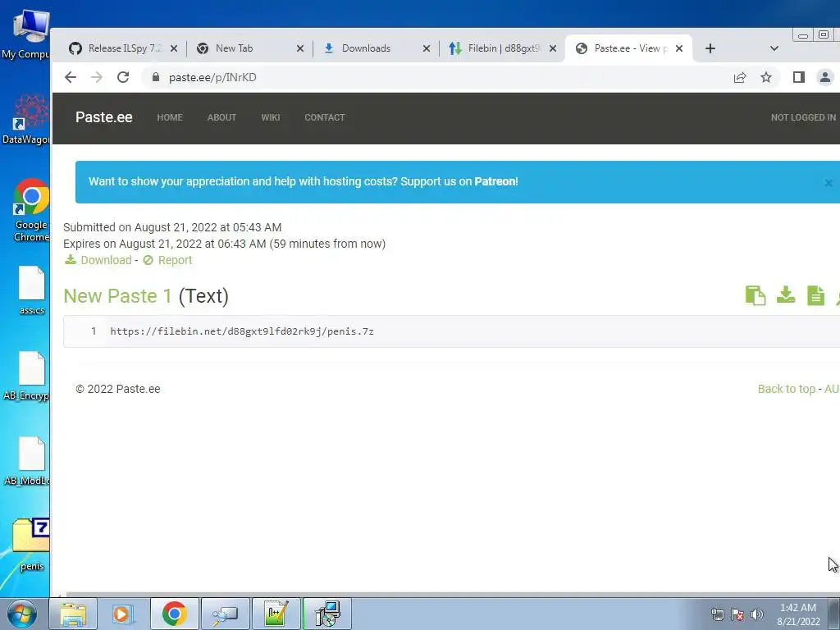Image resolution: width=840 pixels, height=630 pixels.
Task: Bookmark this page with the star icon
Action: [766, 78]
